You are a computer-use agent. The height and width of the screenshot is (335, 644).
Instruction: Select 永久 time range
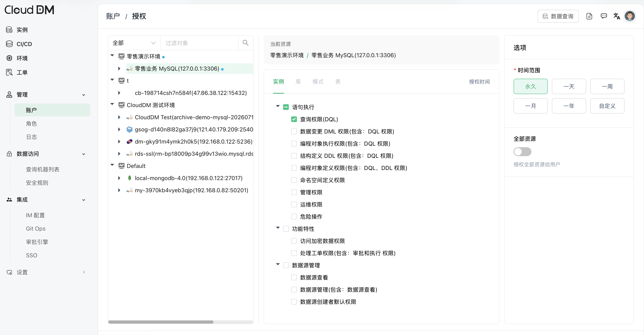click(531, 86)
